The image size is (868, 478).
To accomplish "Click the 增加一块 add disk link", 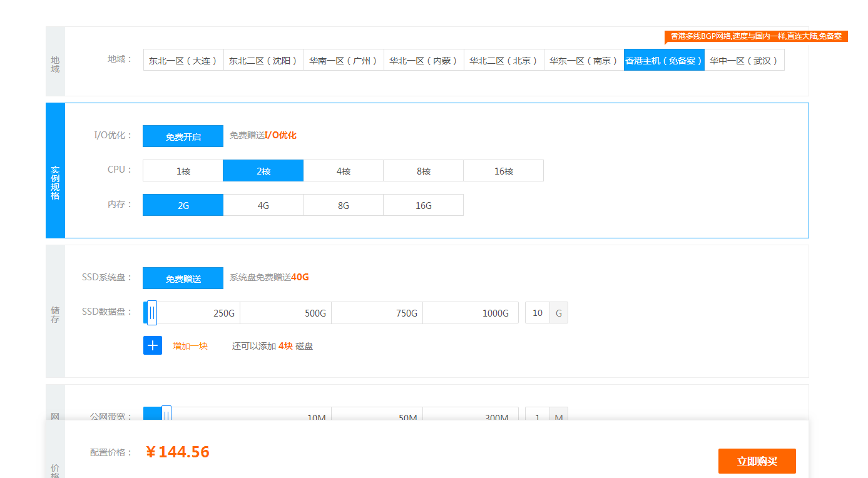I will (x=189, y=345).
